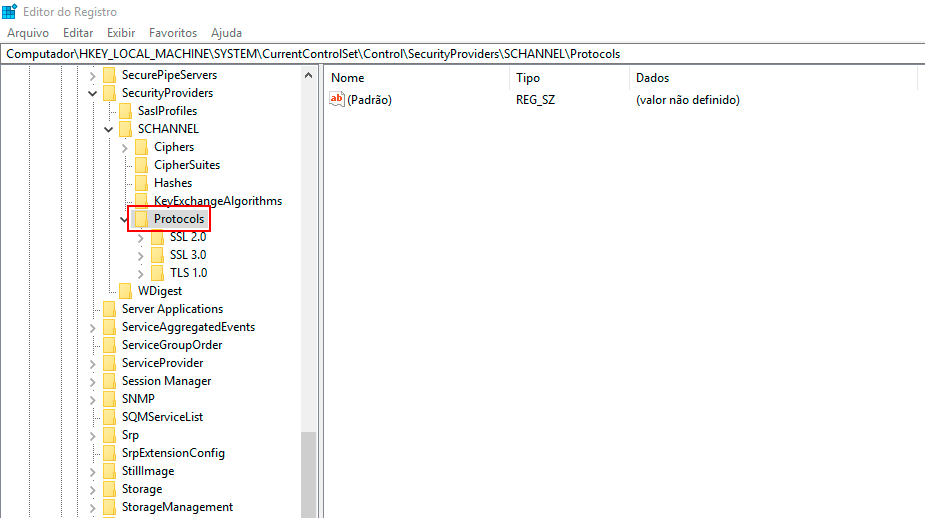Click the (Padrão) string value icon

[x=336, y=100]
